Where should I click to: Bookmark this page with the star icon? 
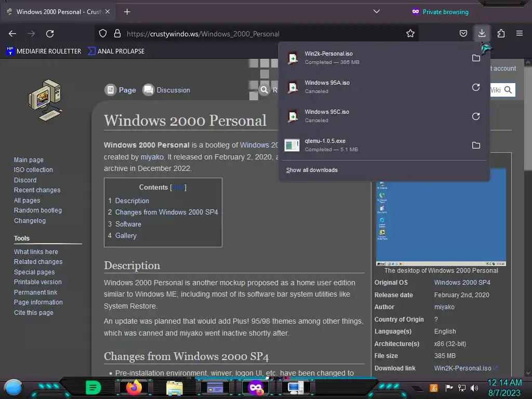click(410, 34)
